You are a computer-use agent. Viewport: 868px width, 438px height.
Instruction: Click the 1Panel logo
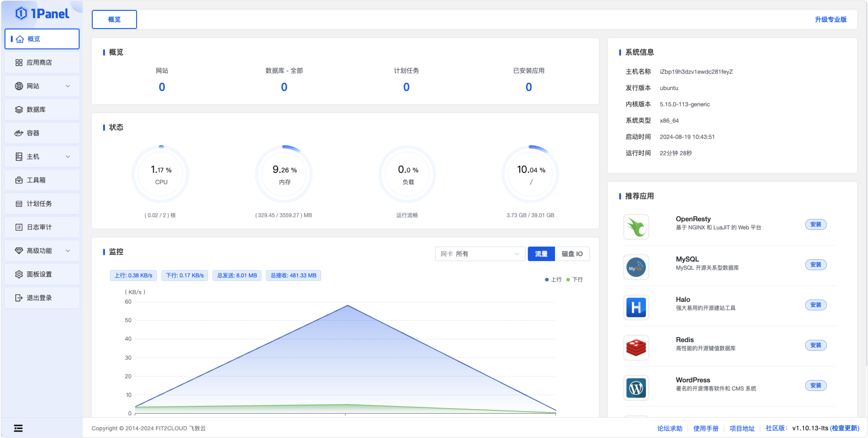tap(42, 14)
